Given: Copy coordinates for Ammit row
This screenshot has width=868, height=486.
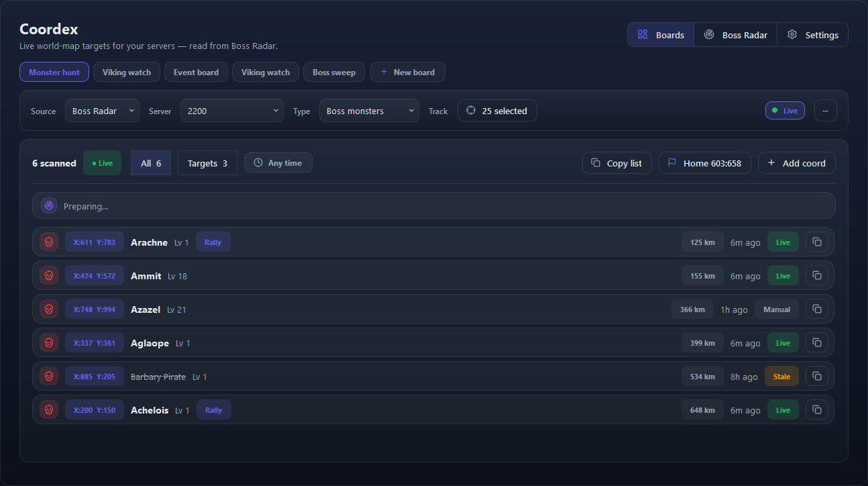Looking at the screenshot, I should tap(816, 276).
